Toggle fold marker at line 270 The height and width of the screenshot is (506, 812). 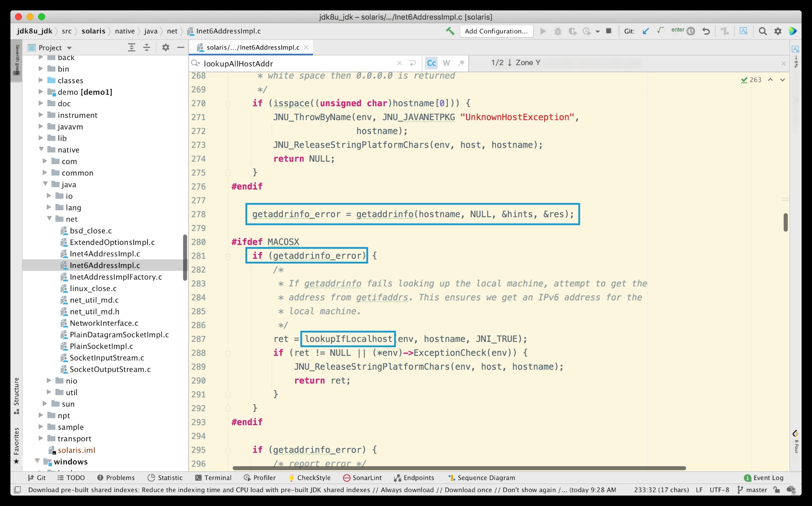point(228,103)
